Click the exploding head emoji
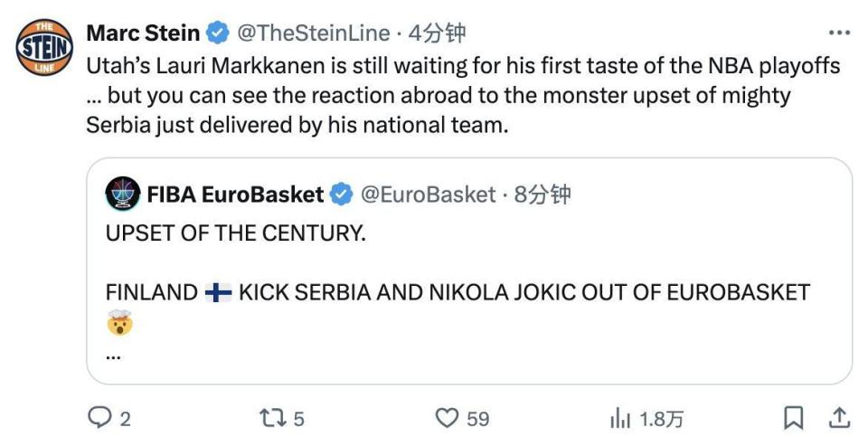 119,322
